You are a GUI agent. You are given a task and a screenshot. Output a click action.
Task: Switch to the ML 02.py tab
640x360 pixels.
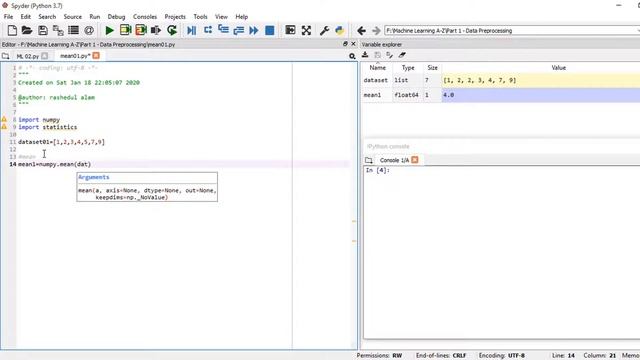tap(28, 56)
